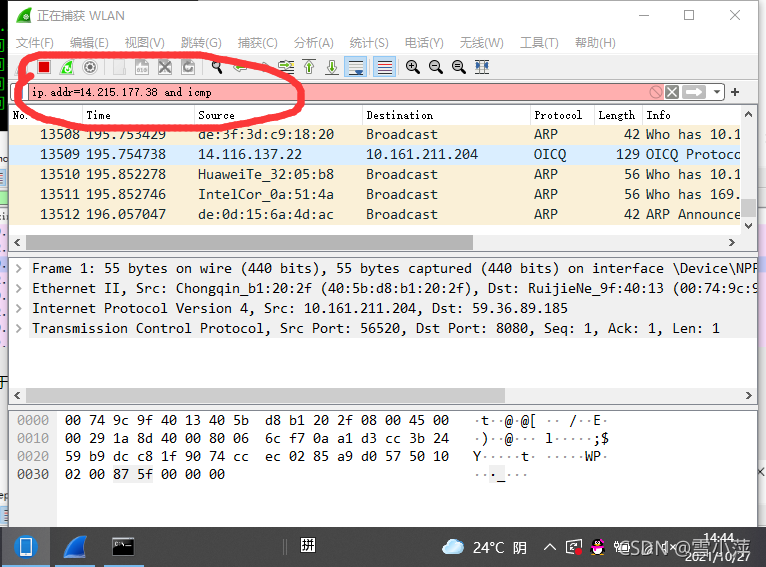Toggle packet list colorization
766x567 pixels.
(384, 67)
